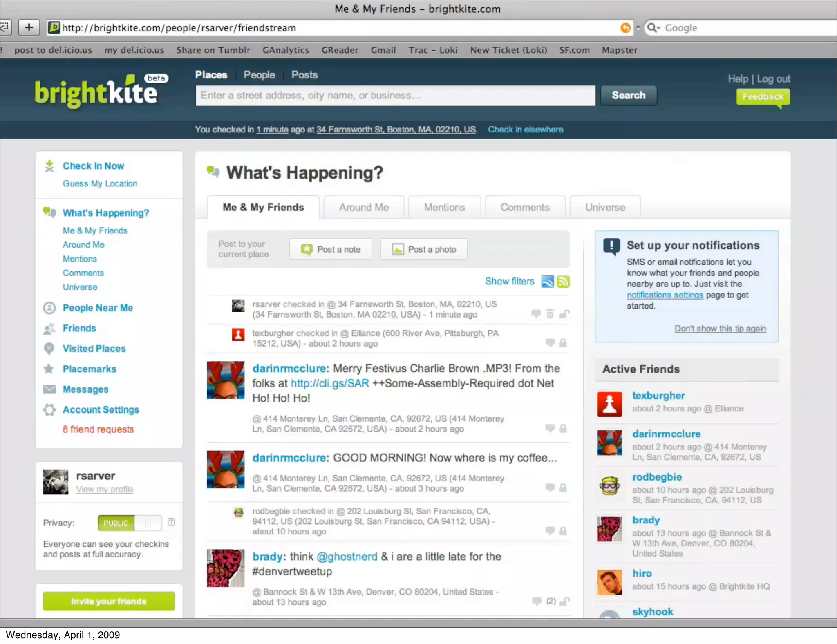Click lock icon on Merry Festivus post
Viewport: 837px width, 644px height.
click(x=563, y=428)
